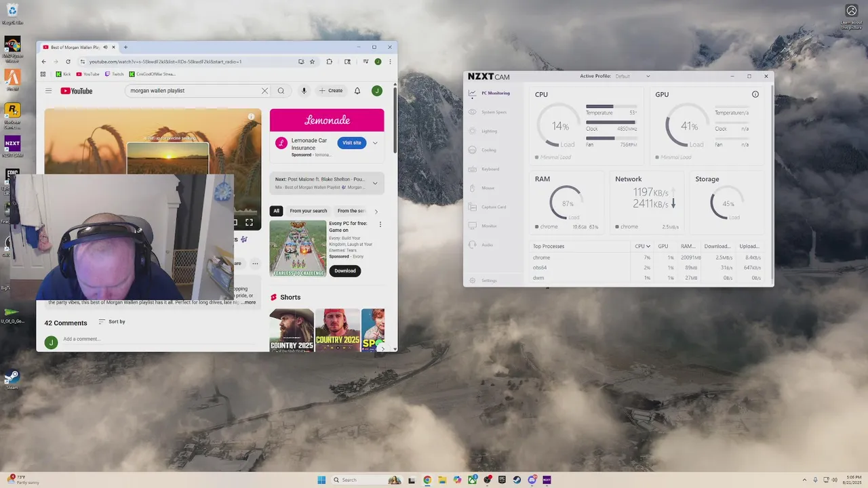Select the dwm process row name
The width and height of the screenshot is (868, 488).
538,278
